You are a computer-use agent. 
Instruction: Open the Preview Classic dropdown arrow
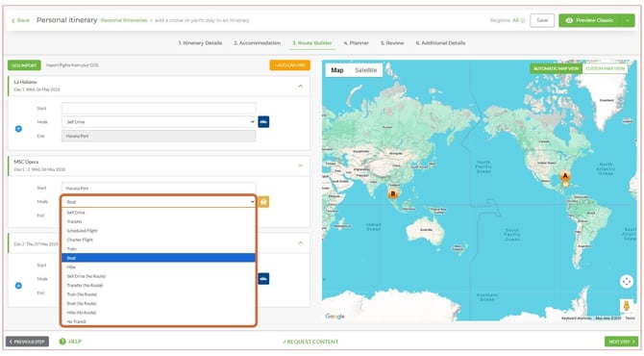627,20
